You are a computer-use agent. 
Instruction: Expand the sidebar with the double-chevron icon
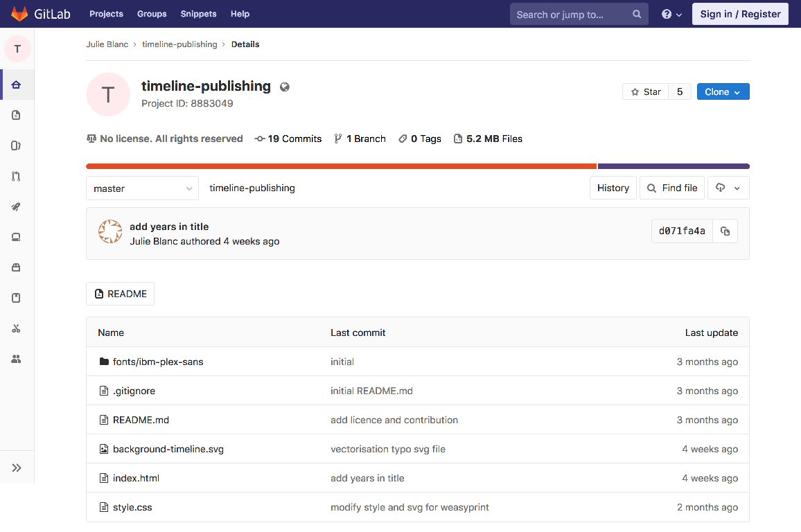pos(17,468)
